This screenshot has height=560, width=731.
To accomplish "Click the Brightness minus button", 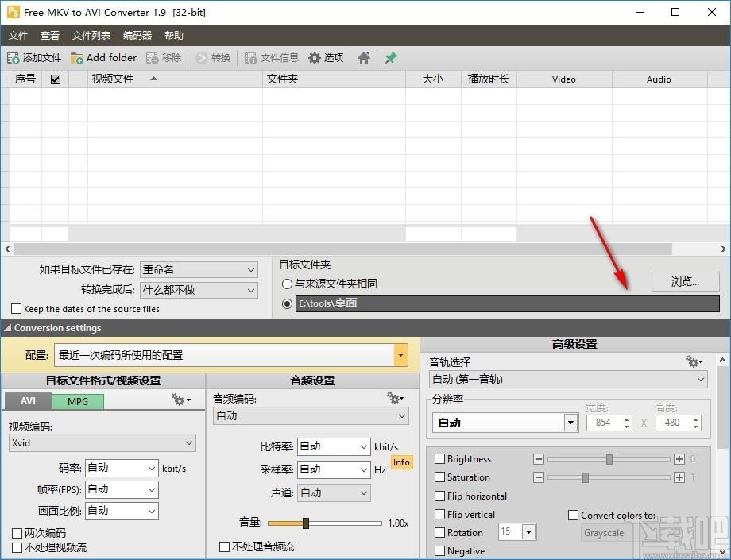I will (x=539, y=459).
